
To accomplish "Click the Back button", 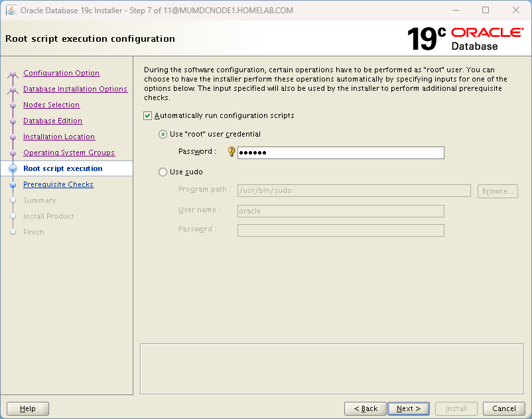I will coord(365,408).
